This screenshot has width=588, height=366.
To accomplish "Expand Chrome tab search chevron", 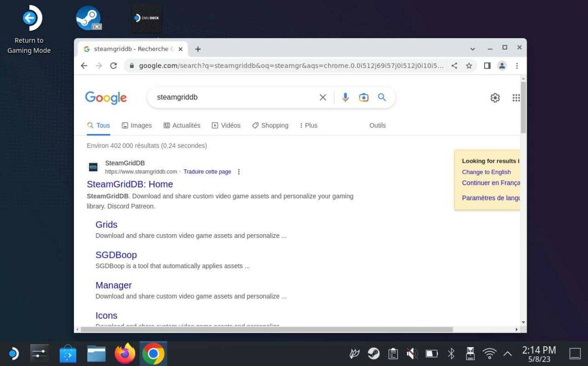I will point(472,49).
